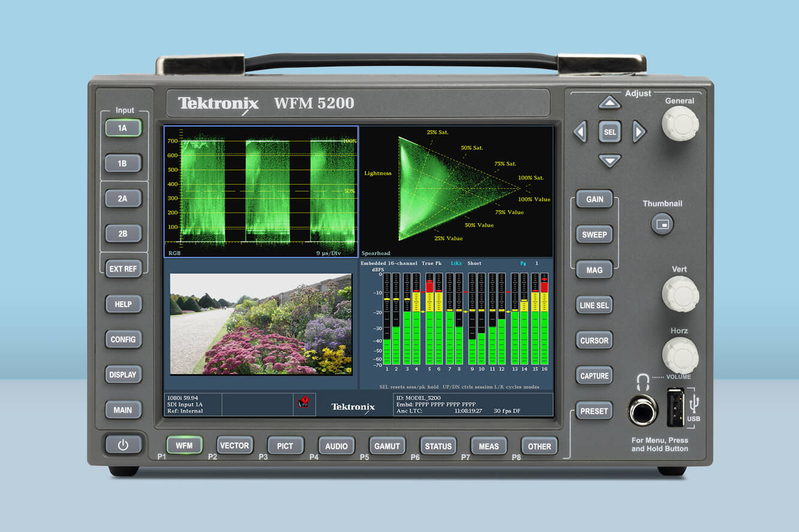The image size is (799, 532).
Task: Enable EXT REF external reference
Action: 124,269
